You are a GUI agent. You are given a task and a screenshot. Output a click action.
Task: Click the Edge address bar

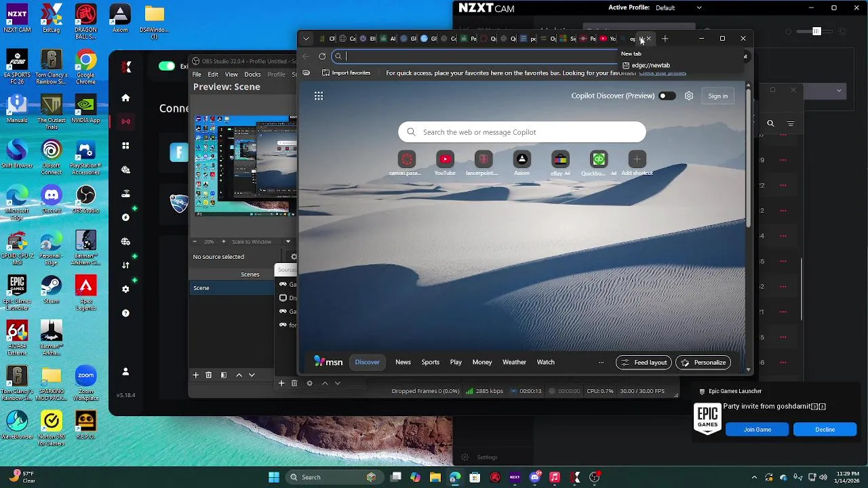(475, 56)
